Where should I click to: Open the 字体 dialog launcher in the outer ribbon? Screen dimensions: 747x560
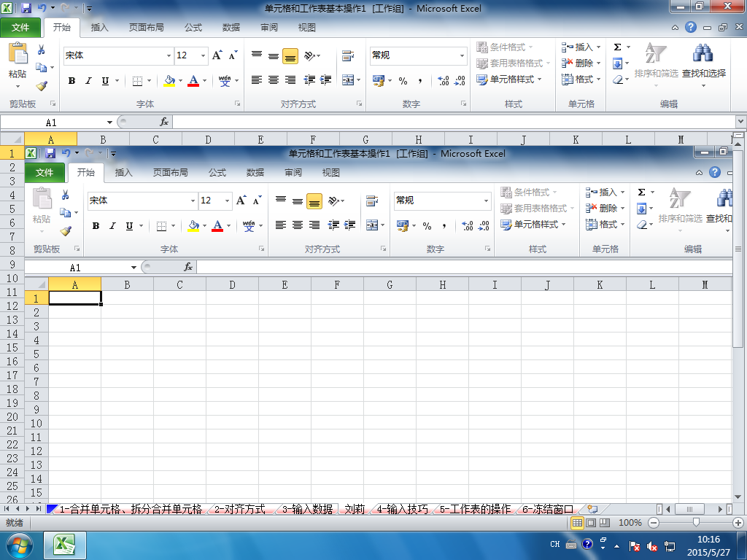(237, 104)
